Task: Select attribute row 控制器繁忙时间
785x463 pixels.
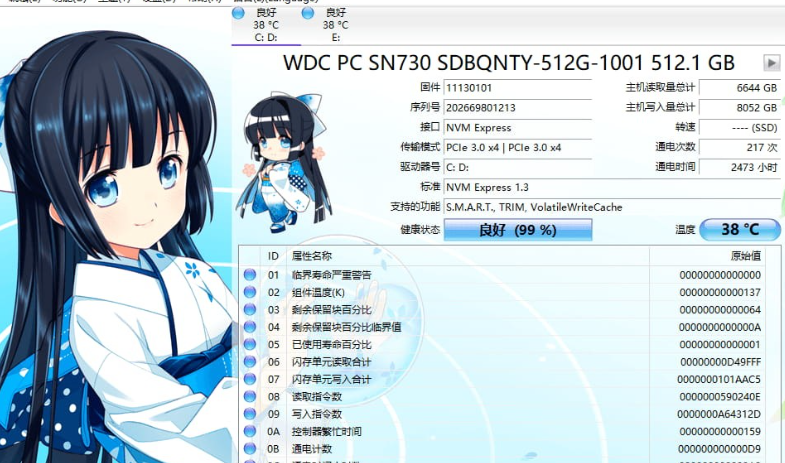Action: (502, 431)
